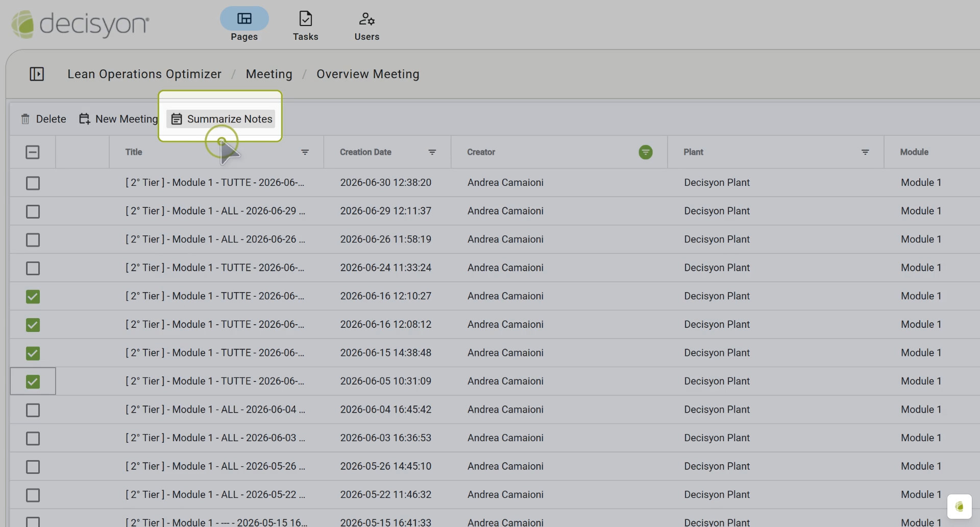This screenshot has width=980, height=527.
Task: Open the Plant column filter
Action: [865, 152]
